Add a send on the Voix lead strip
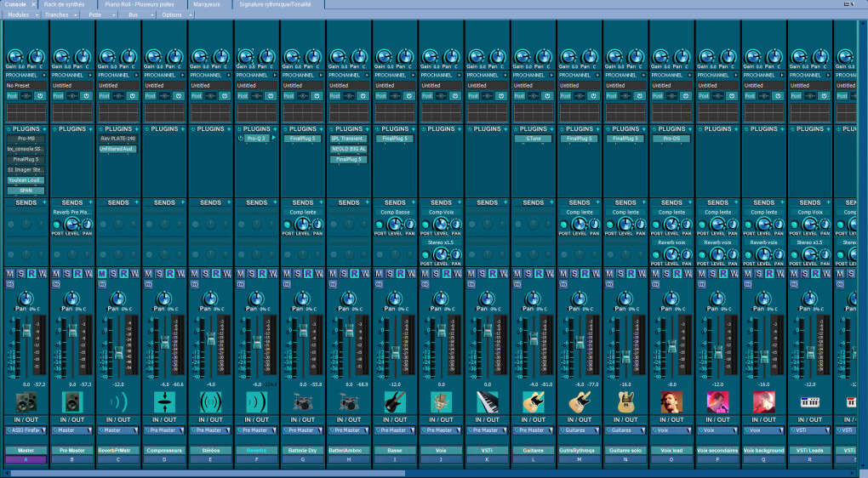Image resolution: width=868 pixels, height=478 pixels. [690, 202]
